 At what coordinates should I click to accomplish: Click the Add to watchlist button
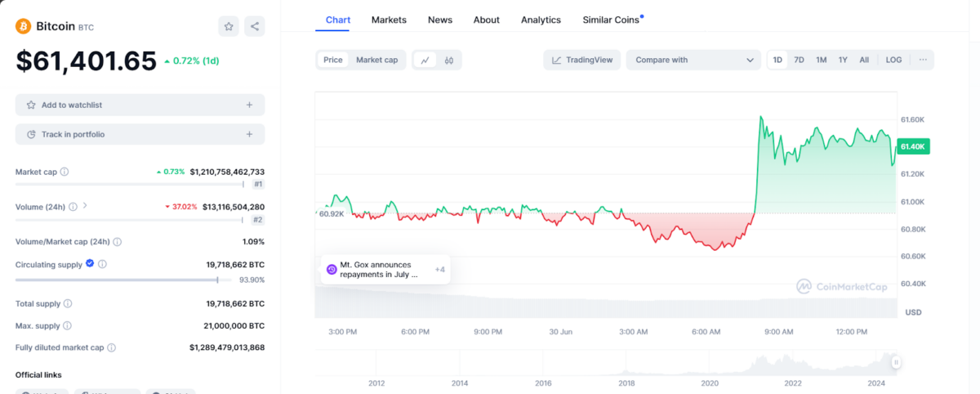point(140,105)
